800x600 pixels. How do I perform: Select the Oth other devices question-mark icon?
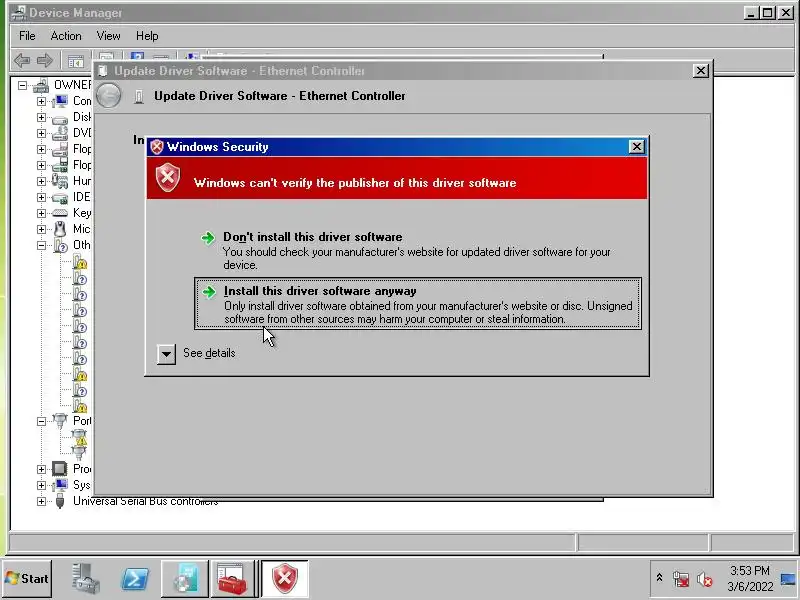pyautogui.click(x=60, y=245)
